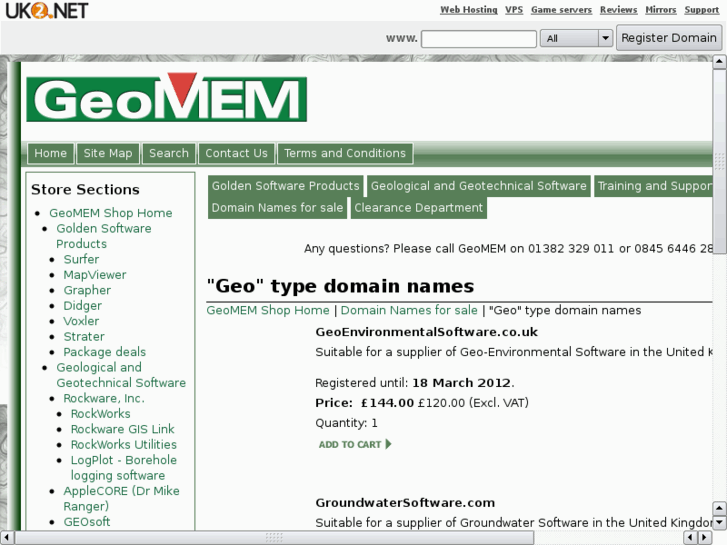Click the "Geo" type domain names heading
This screenshot has height=545, width=727.
click(x=340, y=286)
